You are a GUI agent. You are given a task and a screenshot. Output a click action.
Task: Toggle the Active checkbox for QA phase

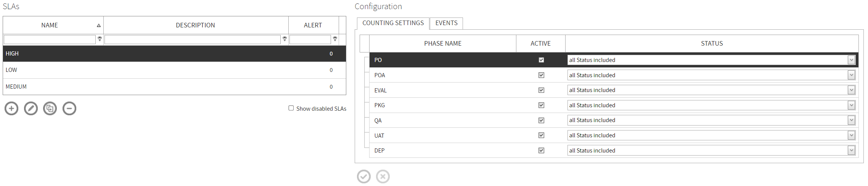(x=541, y=120)
